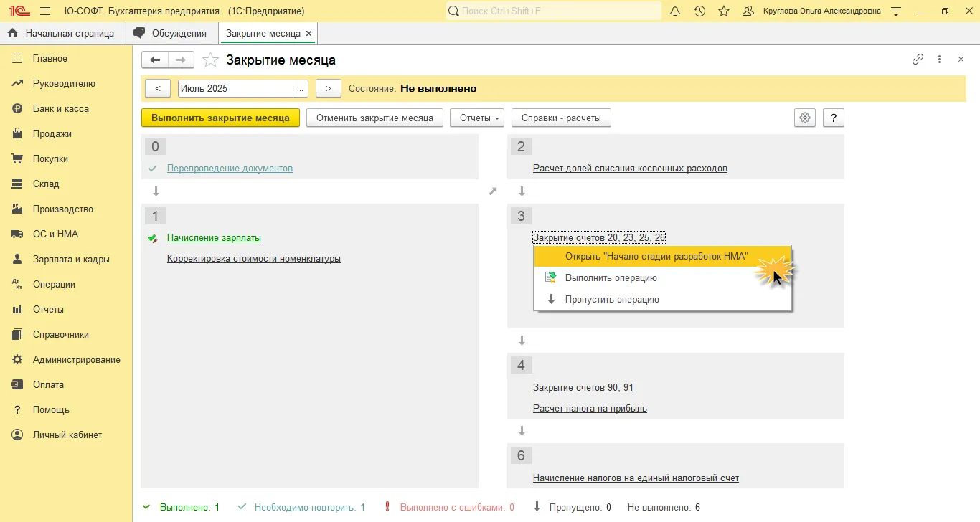Select Пропустить операцию menu item
Viewport: 980px width, 522px height.
662,300
